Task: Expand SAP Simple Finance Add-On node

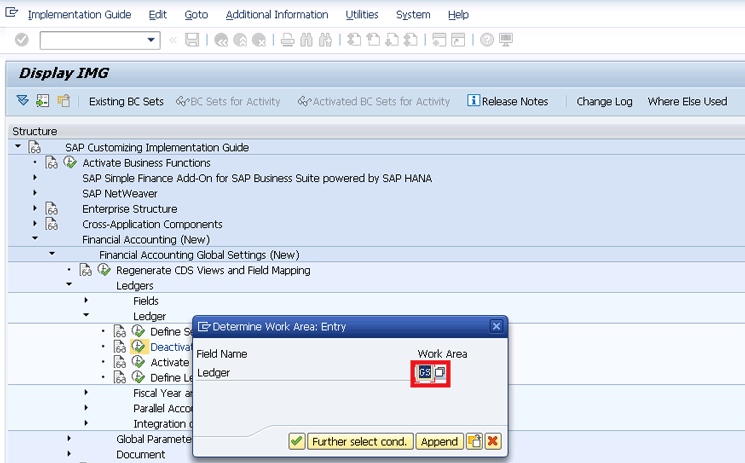Action: tap(35, 177)
